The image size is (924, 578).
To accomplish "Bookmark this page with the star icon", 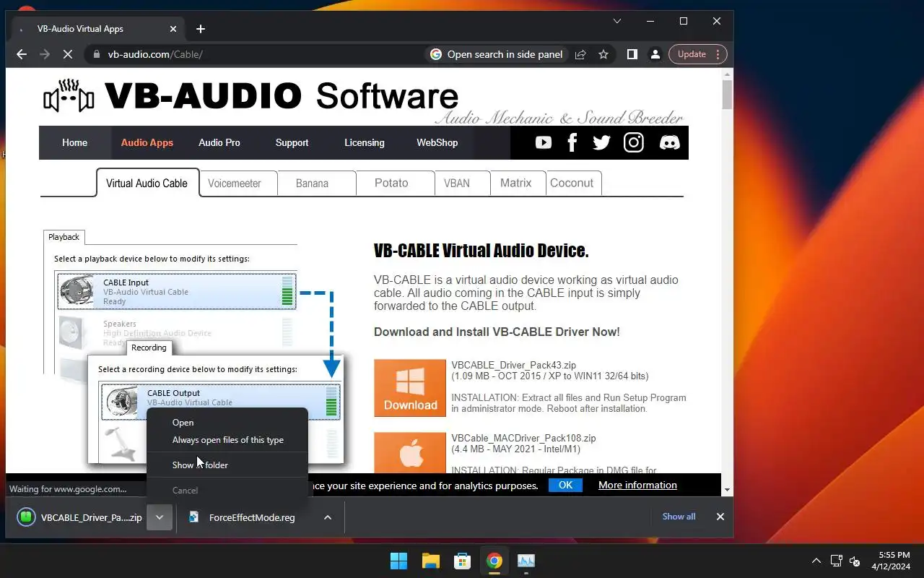I will [x=603, y=54].
